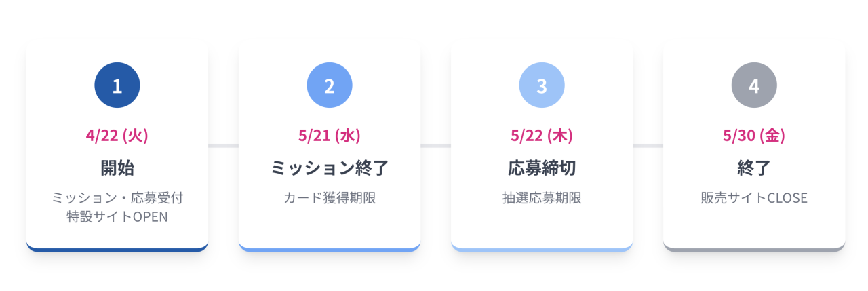
Task: Click the 特設サイトOPEN text
Action: click(x=117, y=217)
